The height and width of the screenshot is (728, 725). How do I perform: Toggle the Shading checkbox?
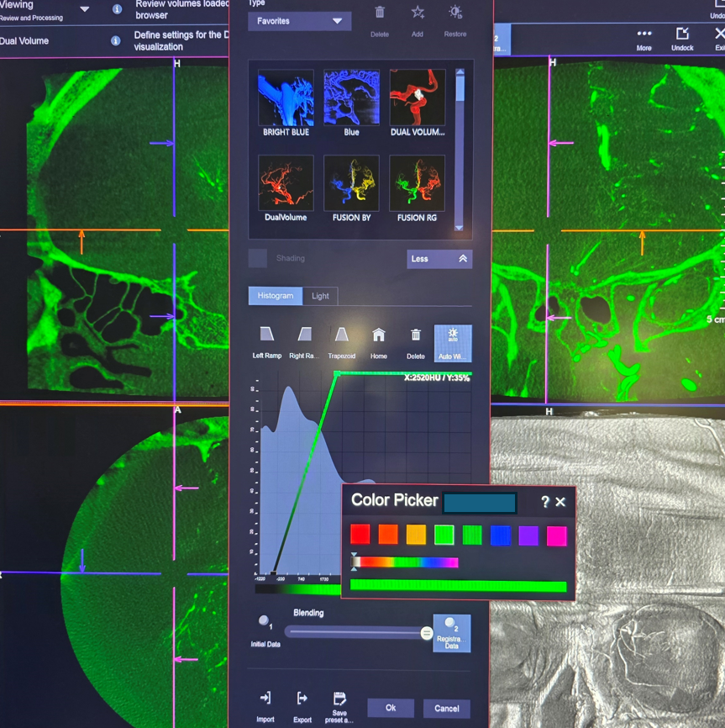tap(258, 258)
